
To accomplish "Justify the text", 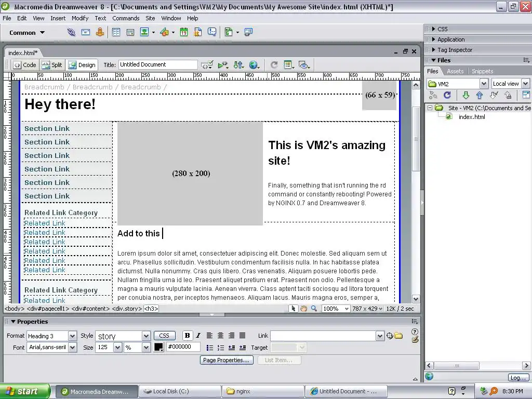I will coord(242,336).
